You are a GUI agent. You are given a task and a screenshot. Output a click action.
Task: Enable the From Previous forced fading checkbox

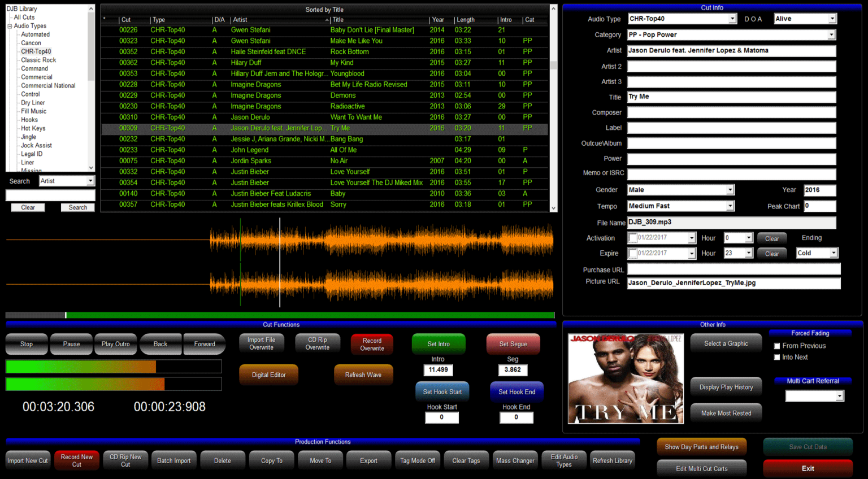pyautogui.click(x=777, y=346)
